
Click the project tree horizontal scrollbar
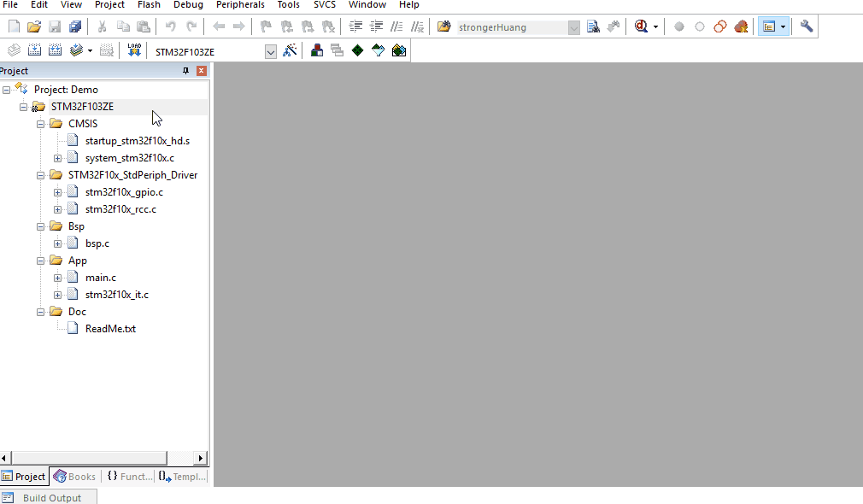pyautogui.click(x=103, y=458)
